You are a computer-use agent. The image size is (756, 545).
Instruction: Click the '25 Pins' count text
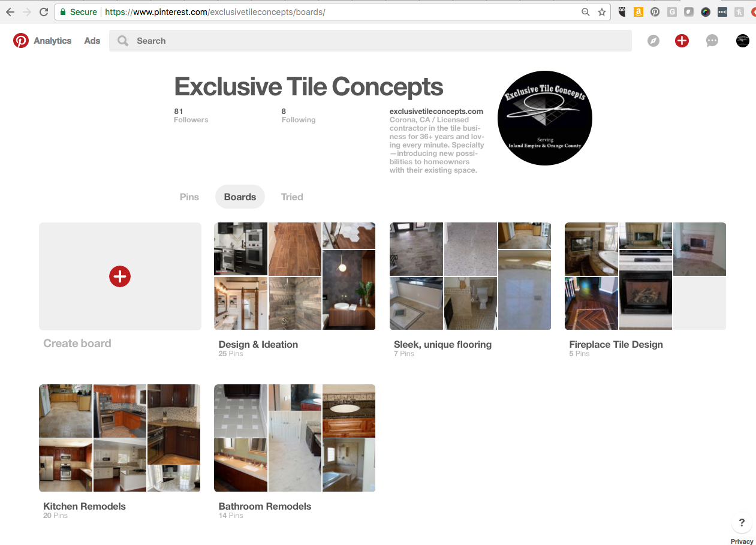coord(231,354)
